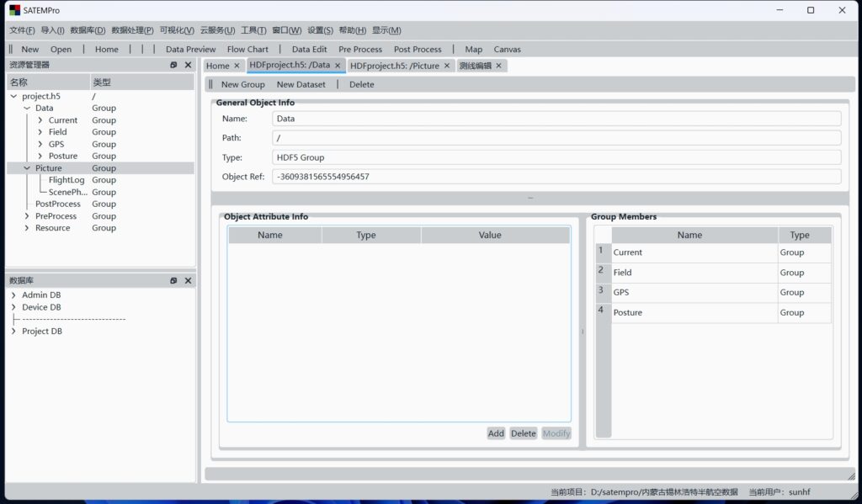Expand the GPS group in tree
Screen dimensions: 862x504
point(40,144)
